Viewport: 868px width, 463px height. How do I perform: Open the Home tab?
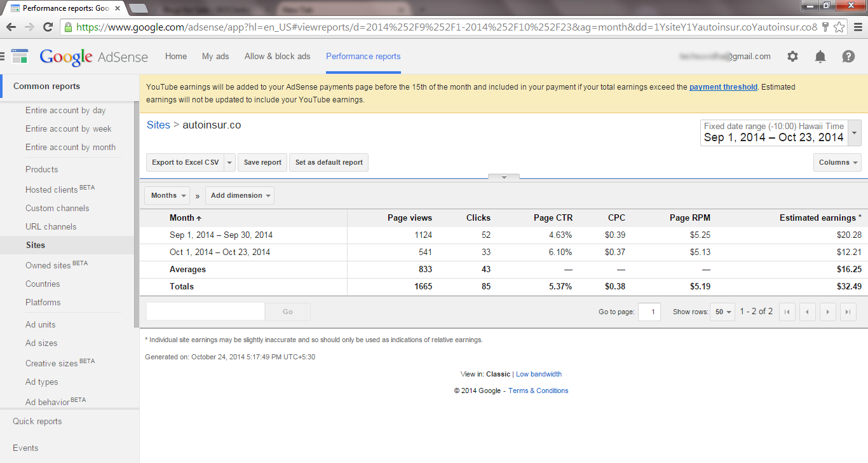[x=176, y=56]
